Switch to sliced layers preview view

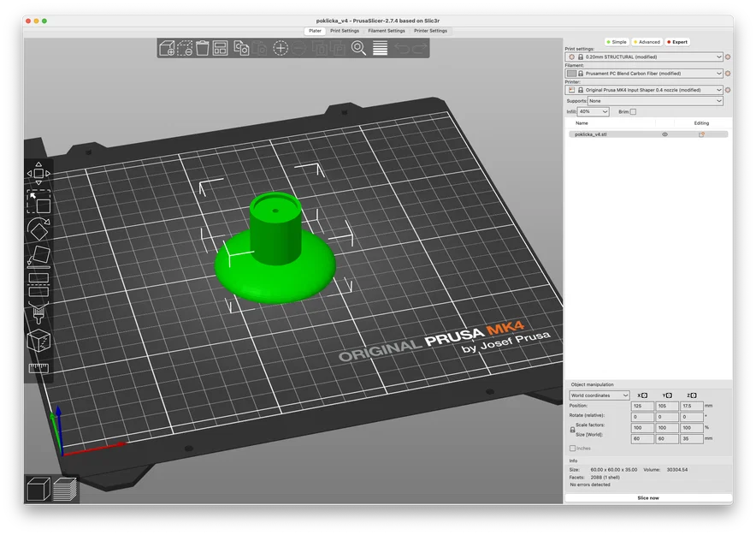tap(65, 489)
